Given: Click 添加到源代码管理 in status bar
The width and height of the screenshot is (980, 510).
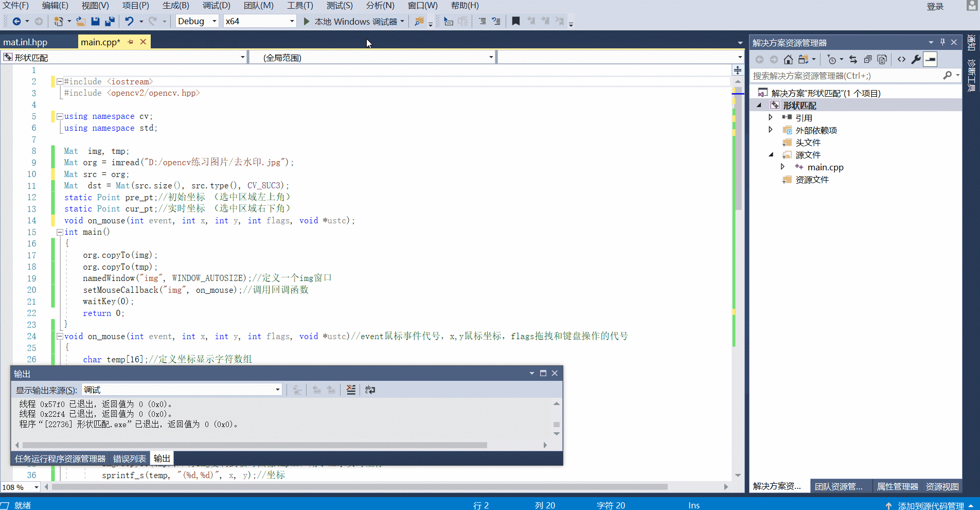Looking at the screenshot, I should coord(931,506).
